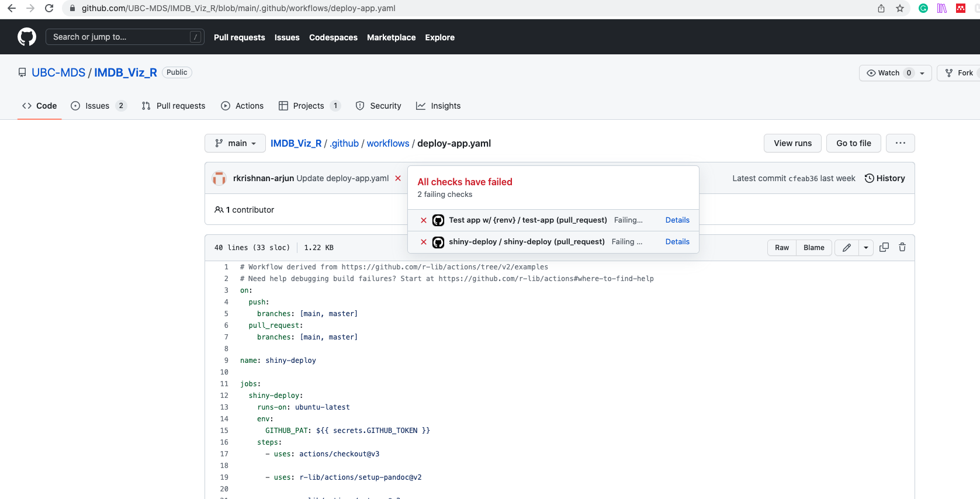Open the main branch dropdown
The image size is (980, 499).
point(235,143)
